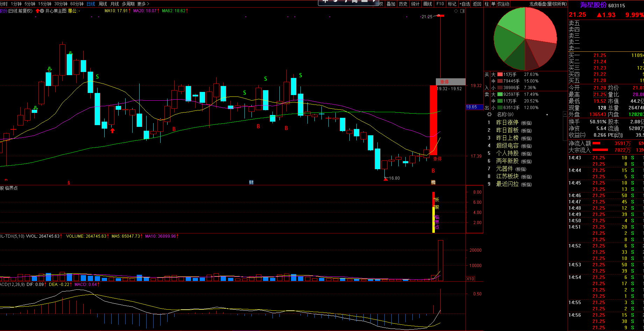This screenshot has width=644, height=331.
Task: Open the indicator dropdown beside 开心果主图
Action: coord(42,11)
